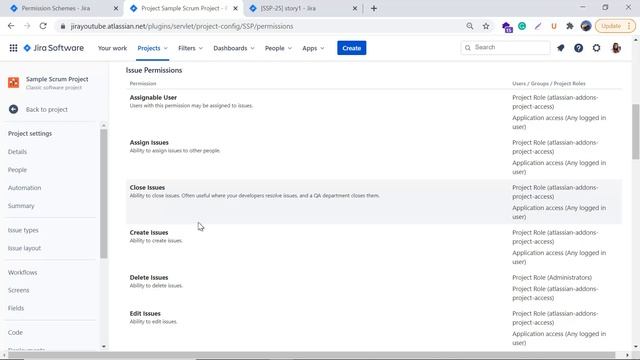
Task: Click the Jira Software logo
Action: [53, 48]
